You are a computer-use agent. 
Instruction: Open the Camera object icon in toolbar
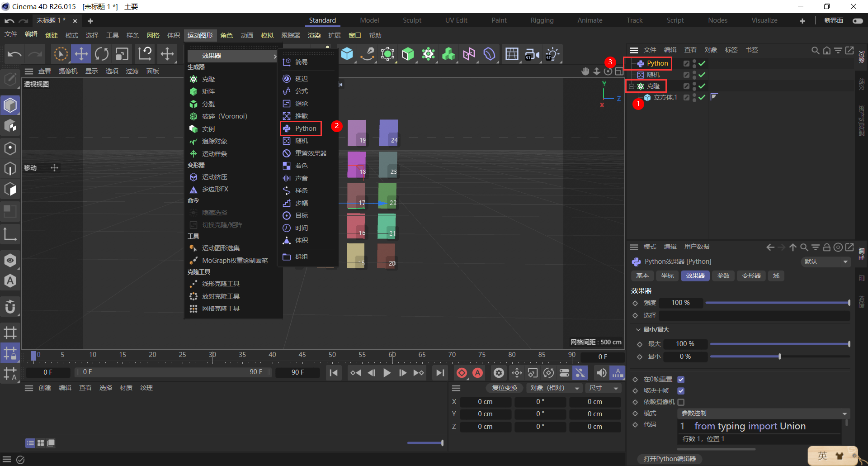click(x=532, y=54)
